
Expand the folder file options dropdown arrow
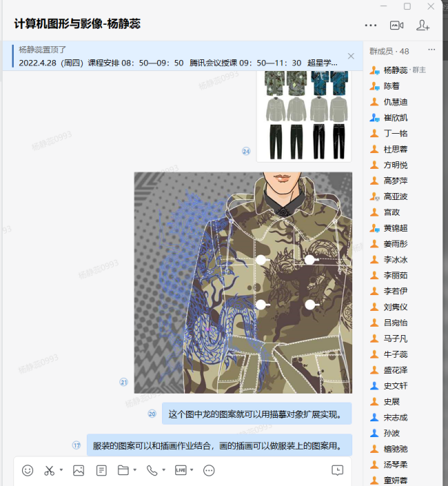coord(135,470)
